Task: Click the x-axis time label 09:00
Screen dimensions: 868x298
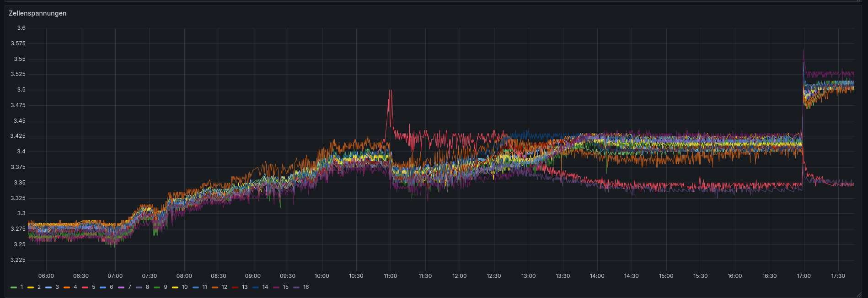Action: (x=253, y=276)
